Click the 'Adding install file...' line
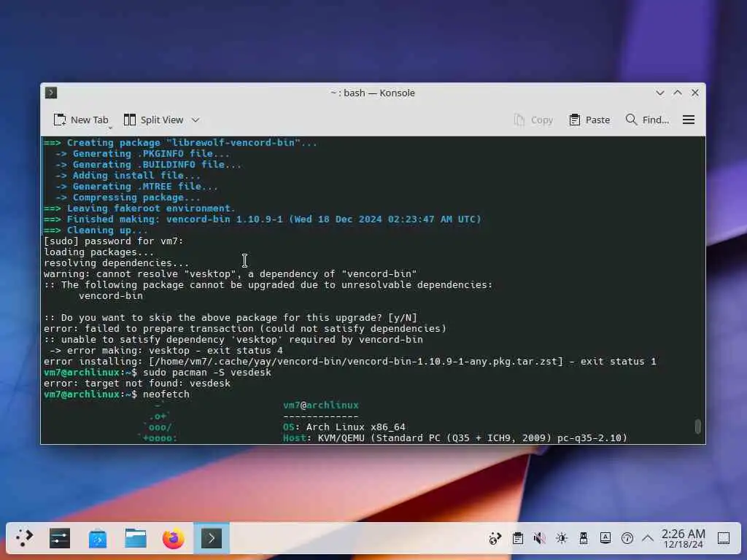Viewport: 747px width, 560px height. 128,175
